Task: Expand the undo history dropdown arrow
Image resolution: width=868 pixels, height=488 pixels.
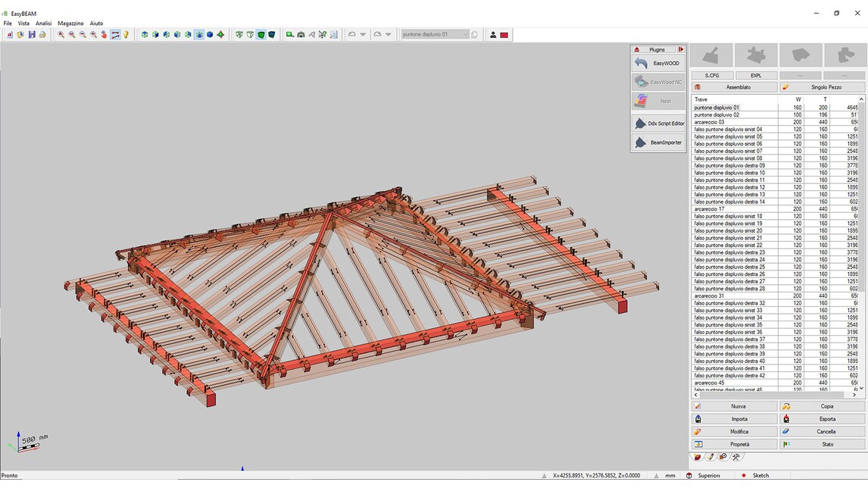Action: [x=362, y=34]
